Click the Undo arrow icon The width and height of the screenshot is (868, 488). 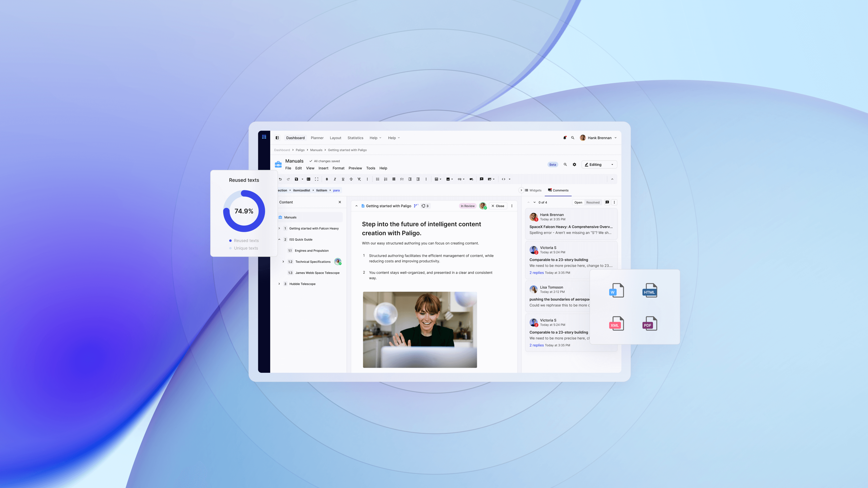[280, 179]
